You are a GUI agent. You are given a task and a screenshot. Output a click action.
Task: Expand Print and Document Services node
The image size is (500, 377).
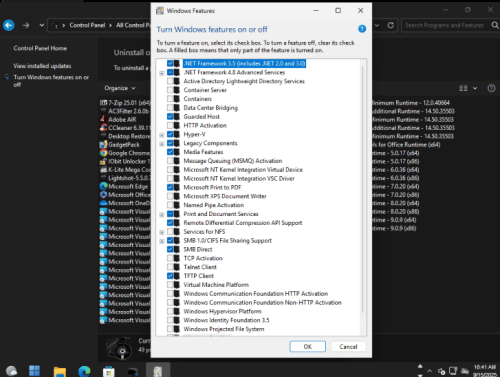click(162, 214)
